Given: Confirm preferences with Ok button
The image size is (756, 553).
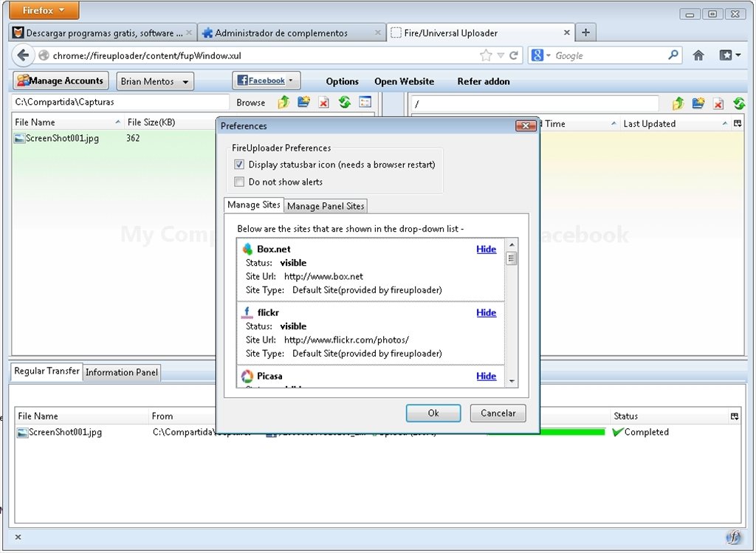Looking at the screenshot, I should pyautogui.click(x=433, y=413).
